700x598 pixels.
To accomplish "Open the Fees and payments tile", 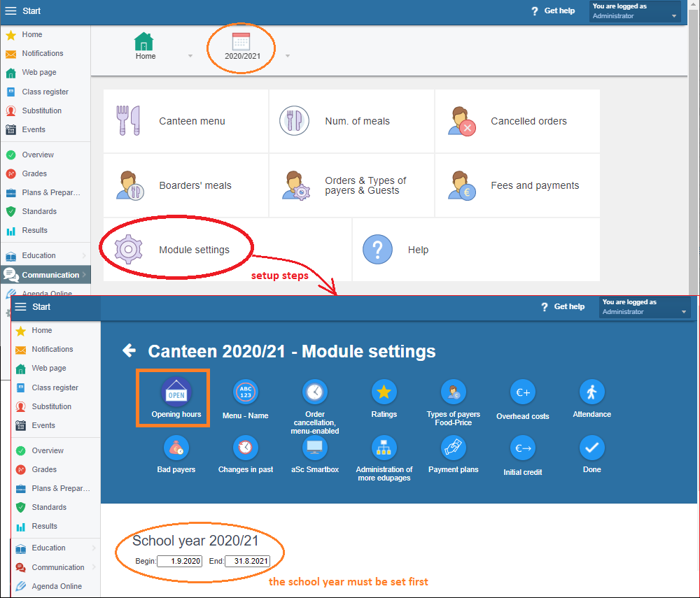I will [x=517, y=185].
